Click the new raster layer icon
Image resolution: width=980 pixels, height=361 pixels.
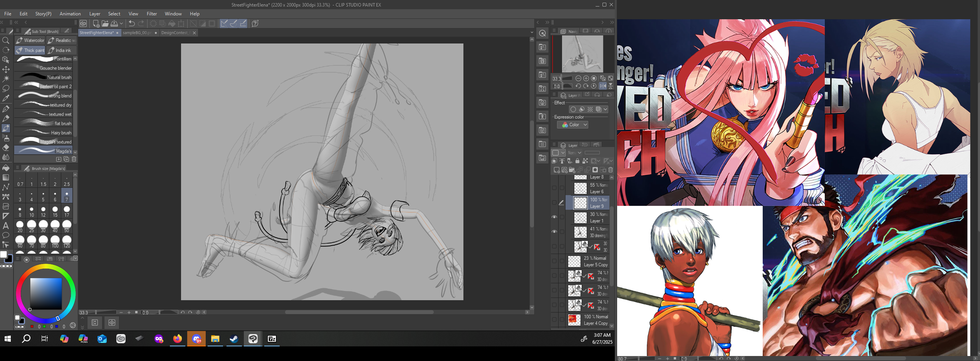tap(557, 170)
